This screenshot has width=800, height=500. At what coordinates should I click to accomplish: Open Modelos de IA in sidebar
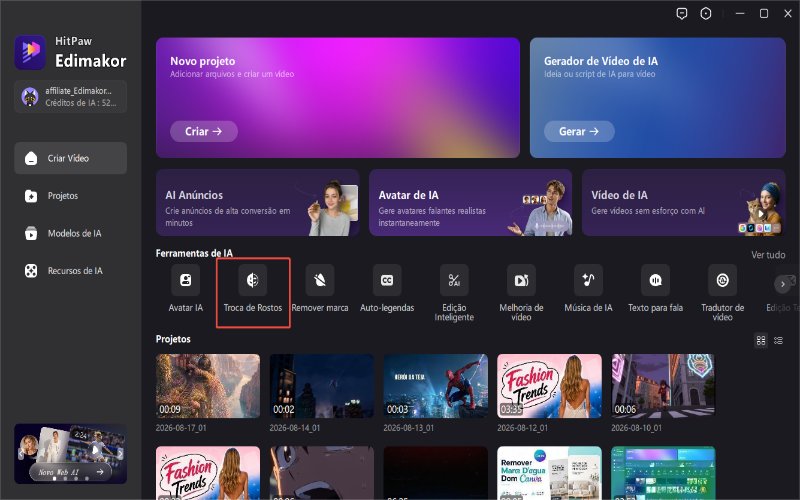(70, 233)
